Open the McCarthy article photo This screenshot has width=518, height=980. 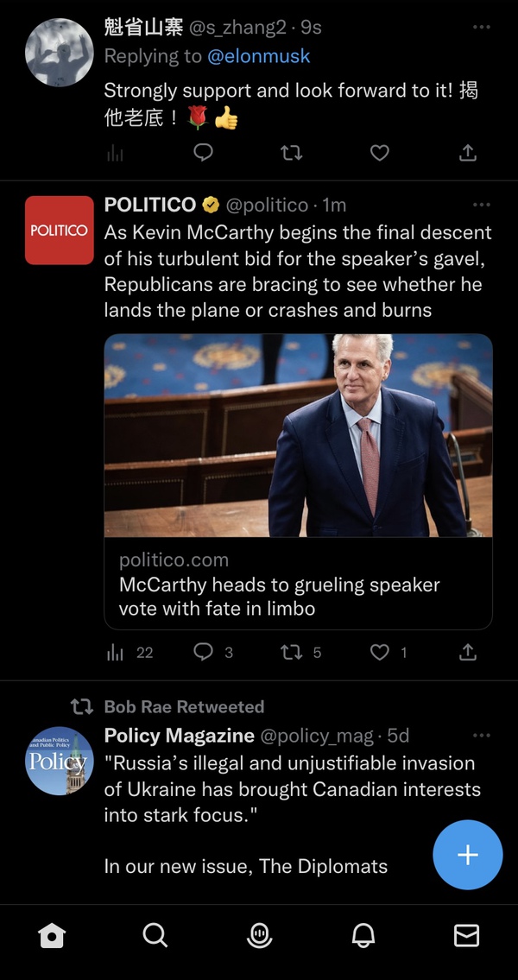[x=298, y=435]
